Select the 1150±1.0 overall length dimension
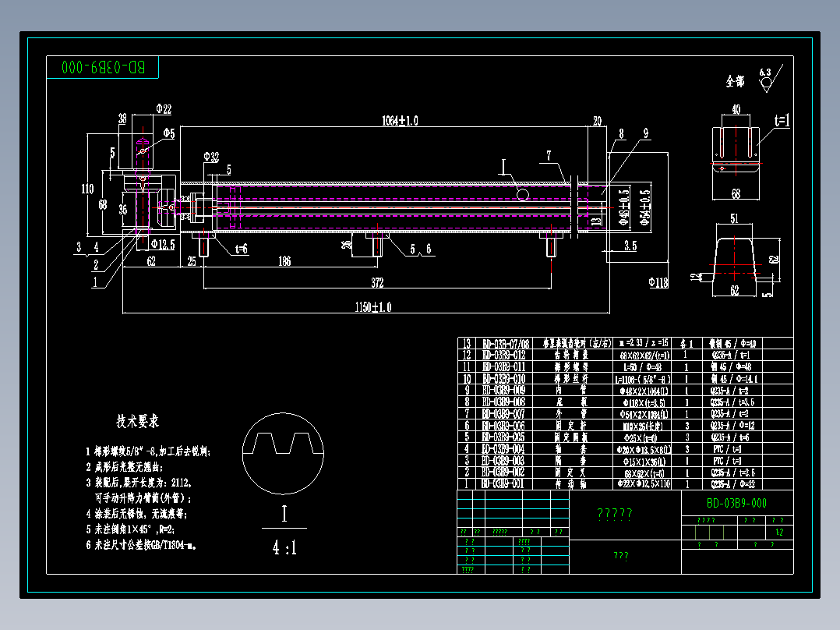This screenshot has width=840, height=630. (372, 307)
